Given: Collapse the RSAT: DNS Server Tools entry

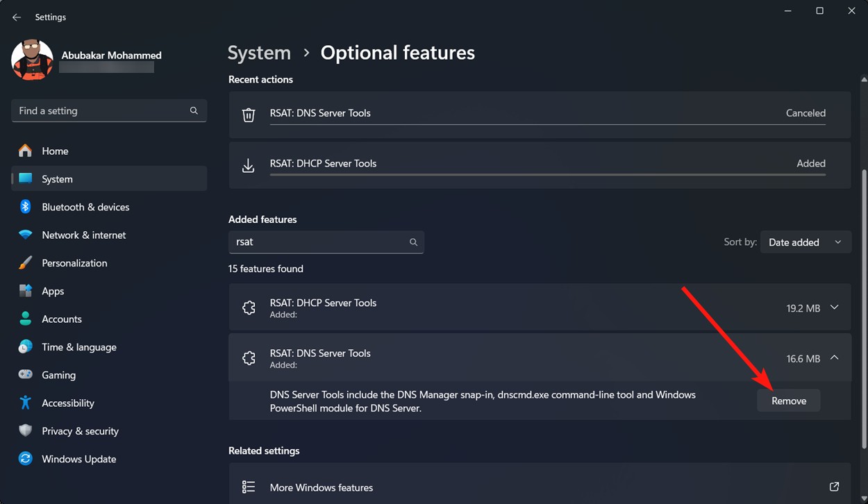Looking at the screenshot, I should 835,358.
